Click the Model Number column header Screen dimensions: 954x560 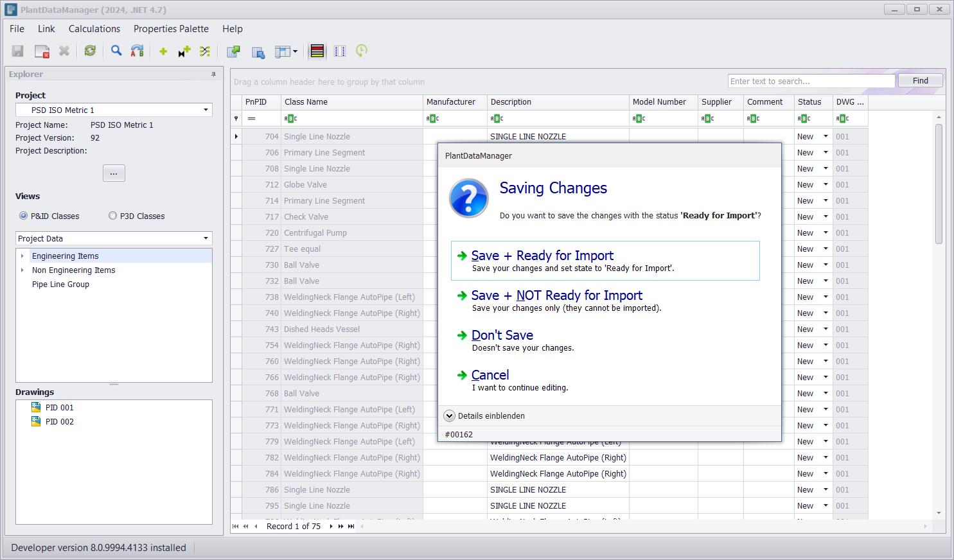tap(664, 102)
